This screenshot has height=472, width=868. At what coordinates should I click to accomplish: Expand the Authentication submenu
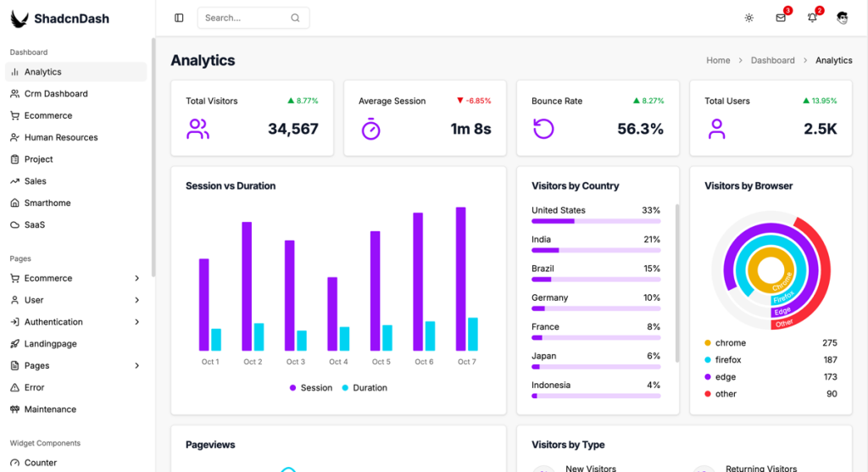(x=137, y=322)
